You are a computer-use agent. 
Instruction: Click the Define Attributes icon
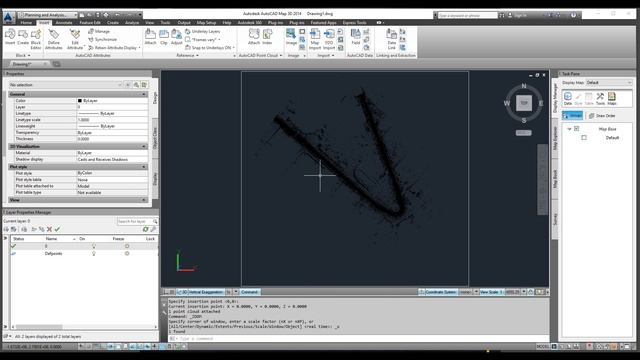[53, 39]
